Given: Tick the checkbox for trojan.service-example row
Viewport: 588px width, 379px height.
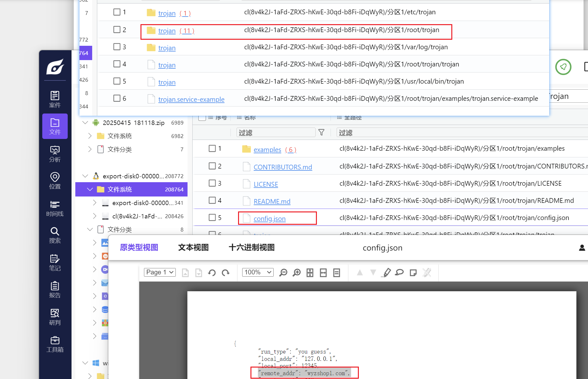Looking at the screenshot, I should point(117,98).
